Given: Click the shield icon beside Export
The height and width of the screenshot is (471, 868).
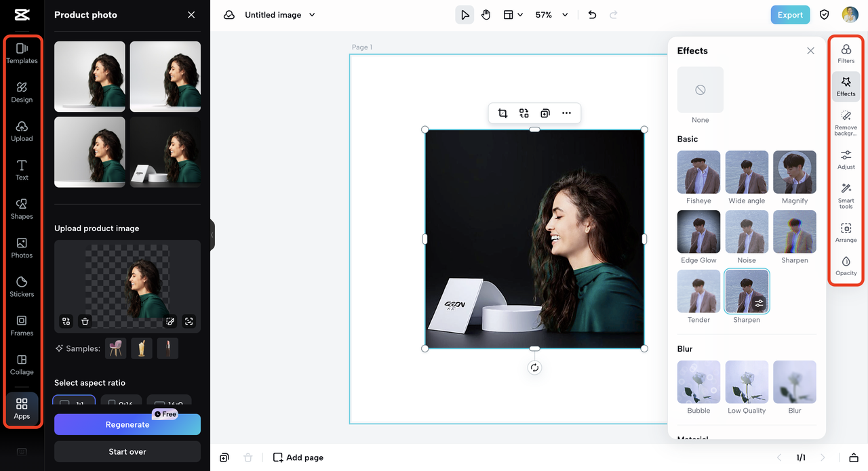Looking at the screenshot, I should pos(825,15).
